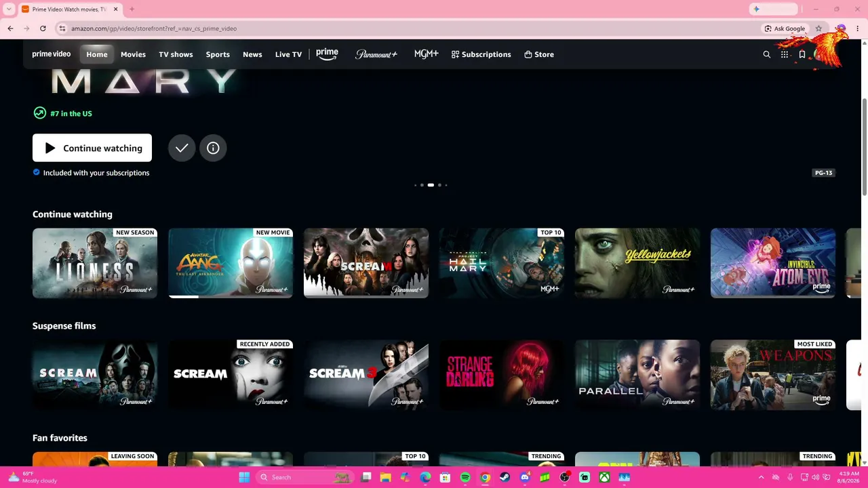Screen dimensions: 868x488
Task: Show hidden system tray icons
Action: [761, 477]
